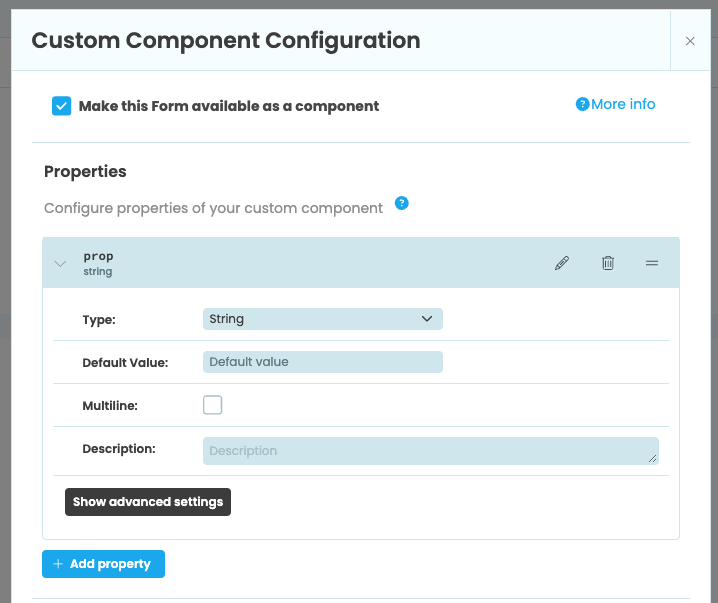Viewport: 718px width, 603px height.
Task: Click the Custom Component Configuration title
Action: click(226, 40)
